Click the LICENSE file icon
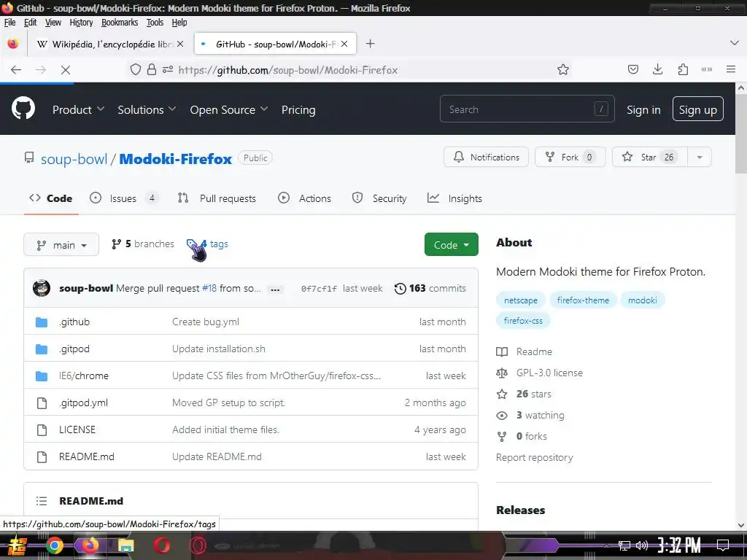The width and height of the screenshot is (747, 560). [42, 430]
